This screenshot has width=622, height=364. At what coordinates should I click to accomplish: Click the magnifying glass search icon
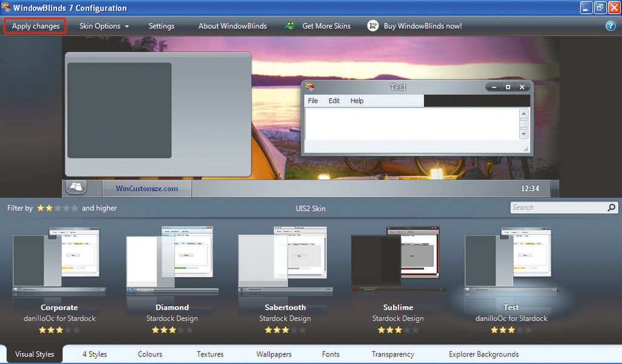point(612,207)
